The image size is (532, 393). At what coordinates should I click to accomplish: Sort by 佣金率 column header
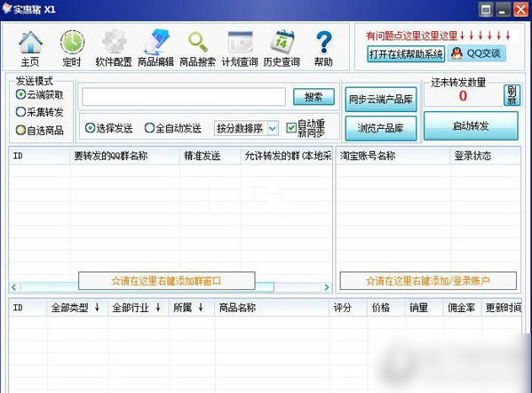[x=462, y=308]
